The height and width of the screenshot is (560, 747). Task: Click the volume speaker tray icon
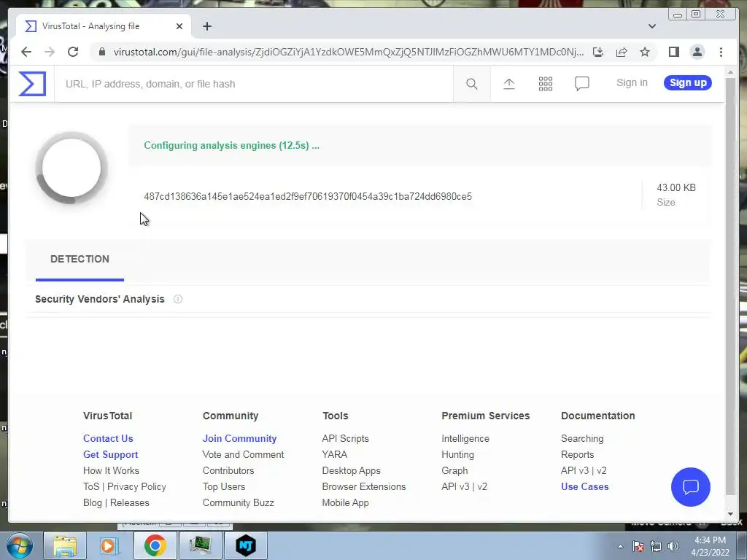click(673, 546)
